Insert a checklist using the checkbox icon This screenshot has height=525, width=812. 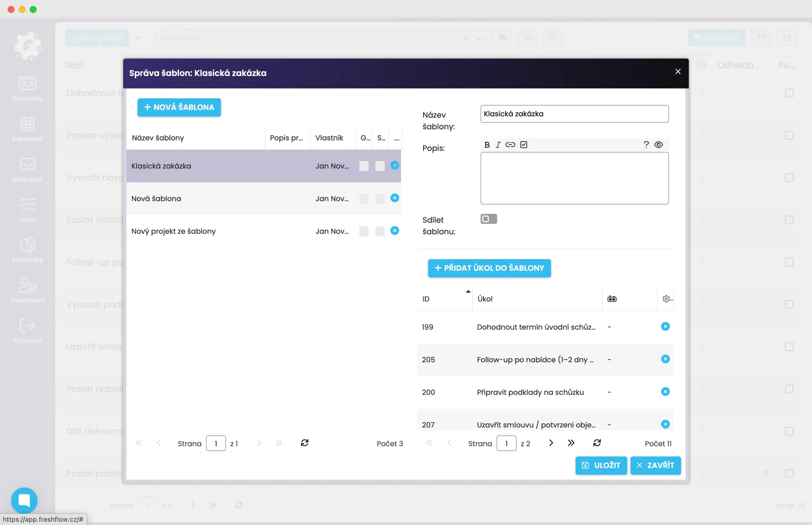coord(523,145)
